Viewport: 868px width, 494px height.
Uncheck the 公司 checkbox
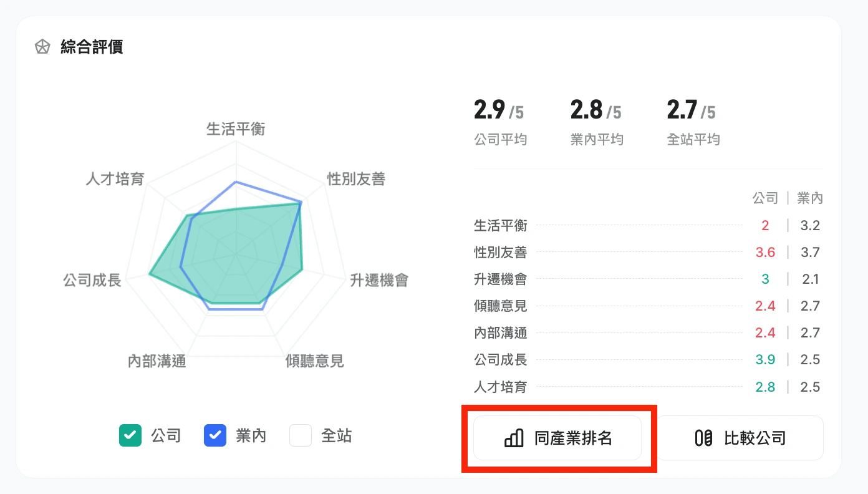coord(130,435)
